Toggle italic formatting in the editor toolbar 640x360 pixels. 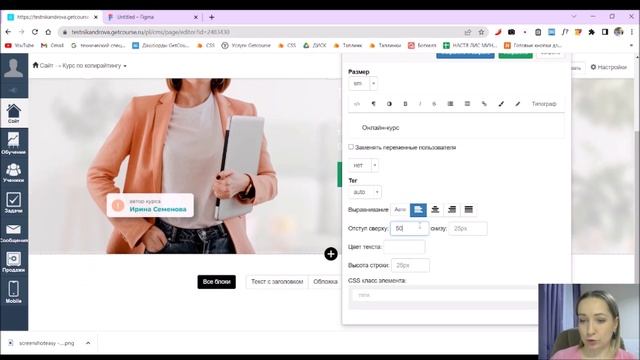click(x=420, y=104)
